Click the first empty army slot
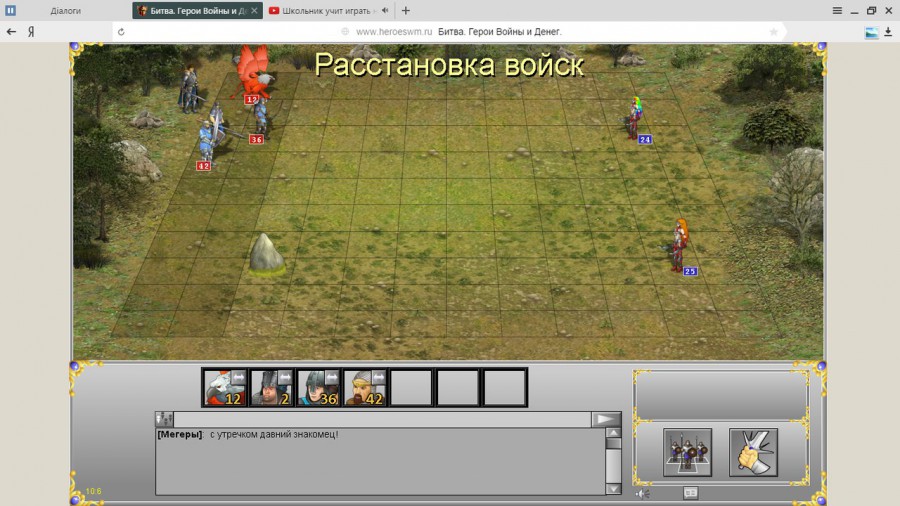This screenshot has width=900, height=506. tap(412, 388)
